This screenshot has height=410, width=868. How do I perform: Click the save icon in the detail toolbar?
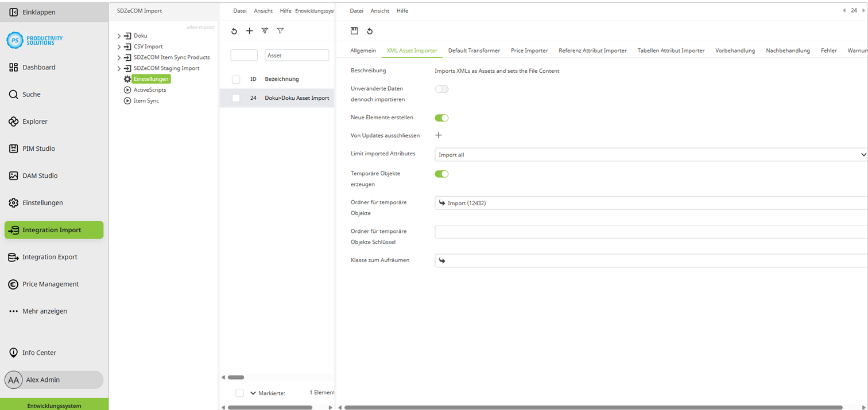[354, 31]
